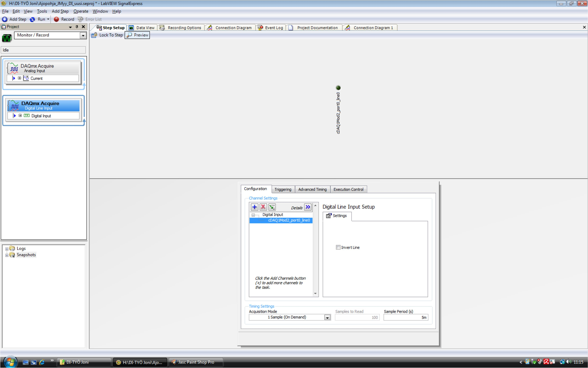Toggle Lock To Step
Screen dimensions: 588x368
click(x=107, y=35)
